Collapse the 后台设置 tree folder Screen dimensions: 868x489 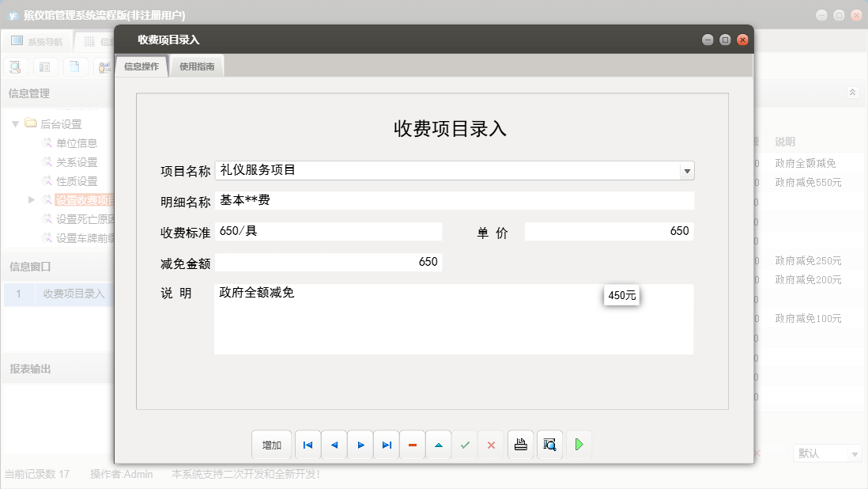click(x=16, y=123)
